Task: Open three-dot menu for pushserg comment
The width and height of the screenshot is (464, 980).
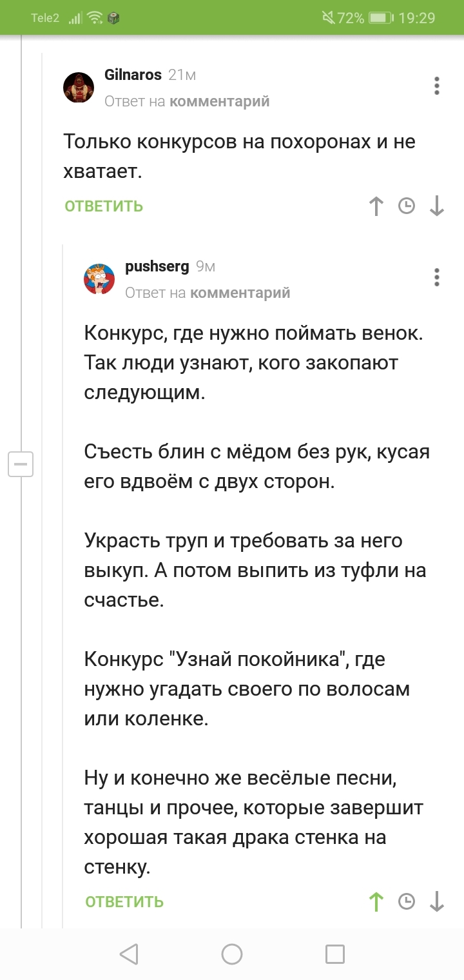Action: (x=437, y=277)
